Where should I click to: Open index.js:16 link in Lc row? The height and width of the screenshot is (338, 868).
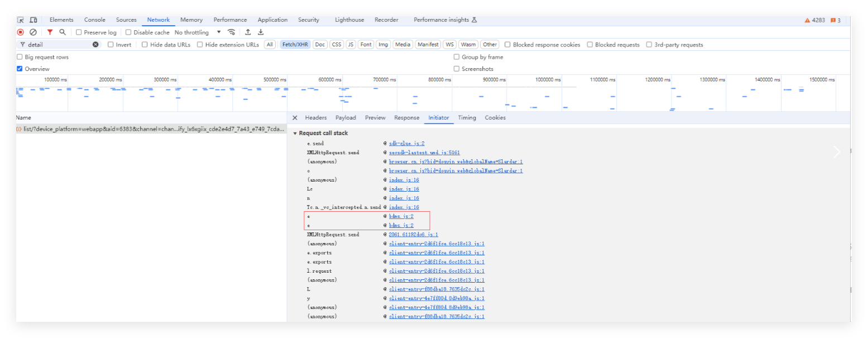click(x=404, y=189)
